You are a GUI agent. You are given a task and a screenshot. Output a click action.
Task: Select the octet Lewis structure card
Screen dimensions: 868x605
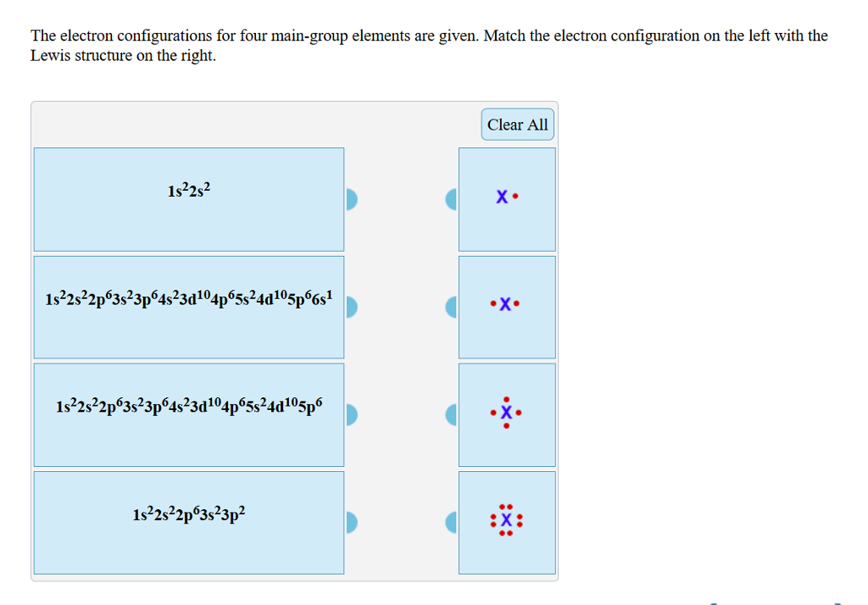(506, 523)
